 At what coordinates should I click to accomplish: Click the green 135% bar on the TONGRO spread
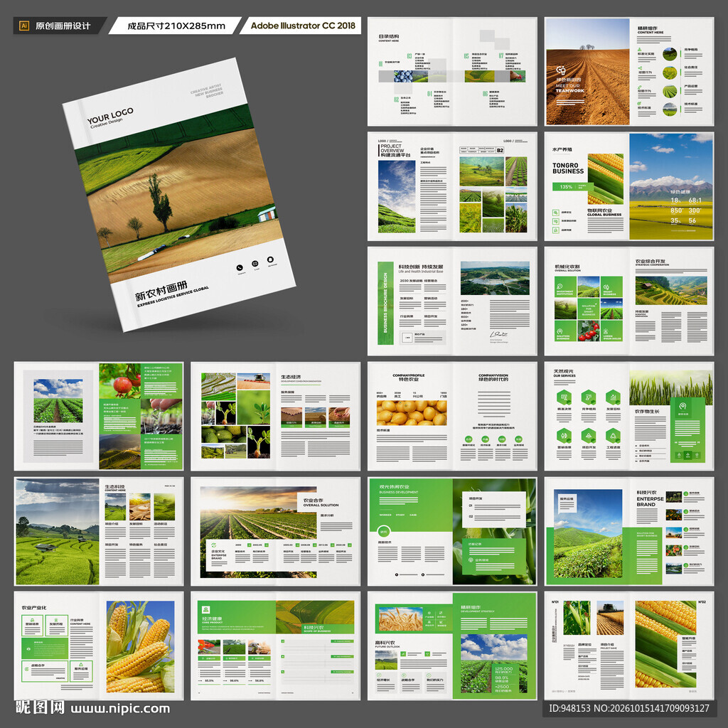tap(573, 187)
